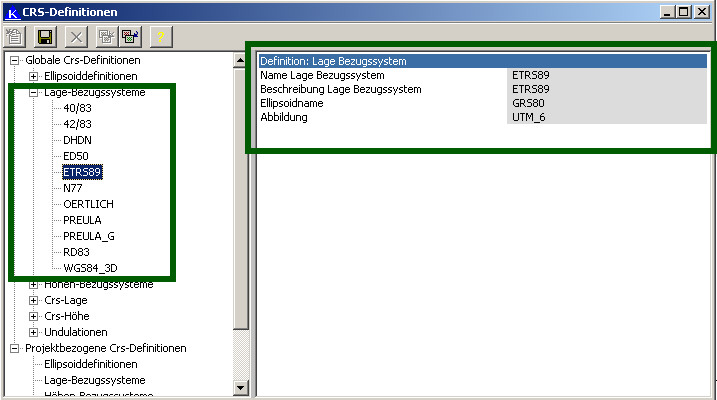Close the CRS-Definitionen window
This screenshot has width=717, height=400.
pos(702,12)
